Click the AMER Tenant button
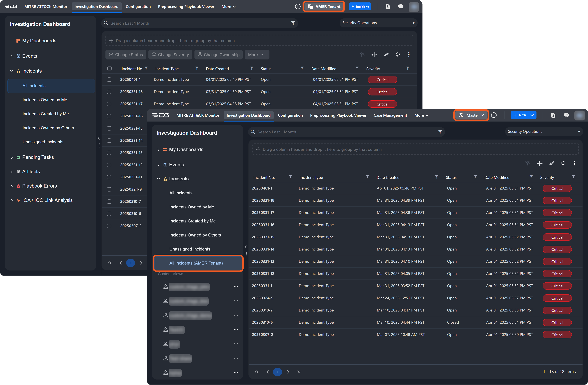588x385 pixels. coord(324,7)
